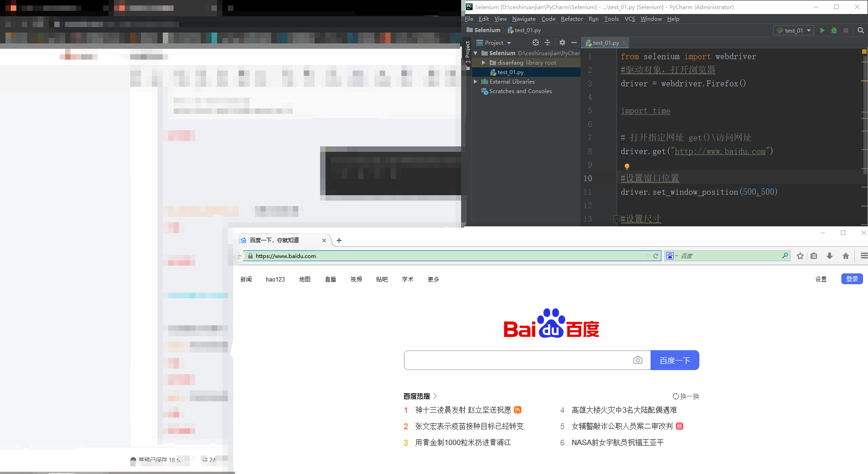Screen dimensions: 868x474
Task: Open hot search NASA前女宇航员祝福王亚平
Action: [618, 442]
